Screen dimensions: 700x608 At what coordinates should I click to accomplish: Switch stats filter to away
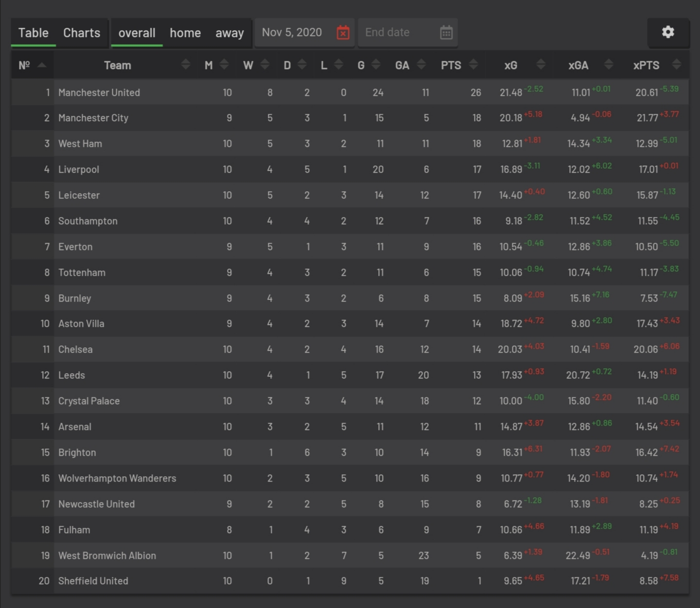[x=229, y=33]
